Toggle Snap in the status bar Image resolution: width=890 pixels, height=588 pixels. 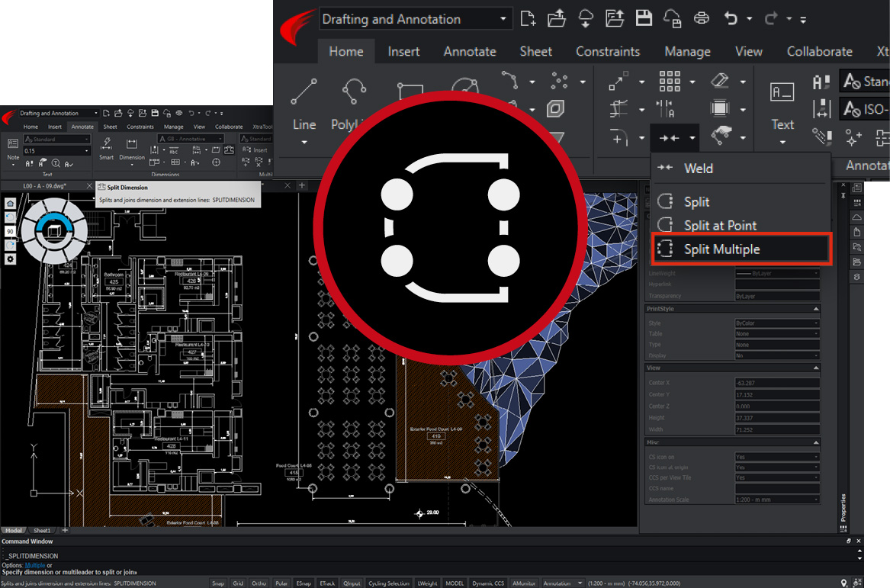pos(218,583)
